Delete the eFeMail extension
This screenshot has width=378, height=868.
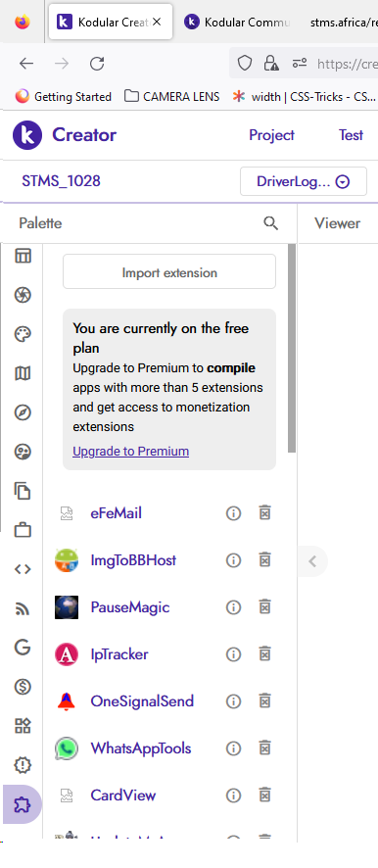tap(265, 513)
